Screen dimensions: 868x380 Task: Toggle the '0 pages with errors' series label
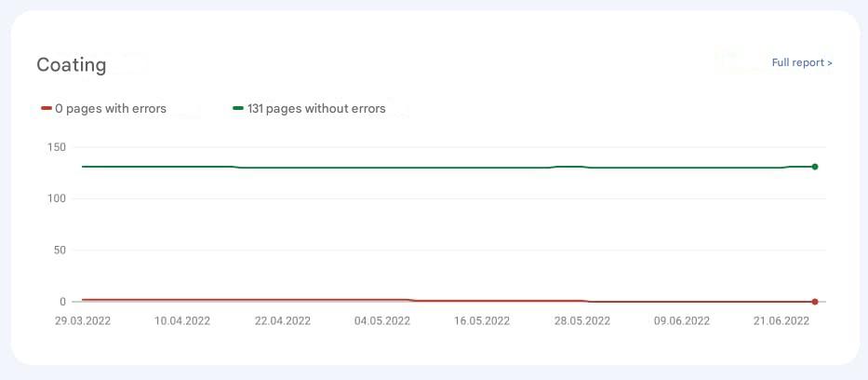(111, 109)
